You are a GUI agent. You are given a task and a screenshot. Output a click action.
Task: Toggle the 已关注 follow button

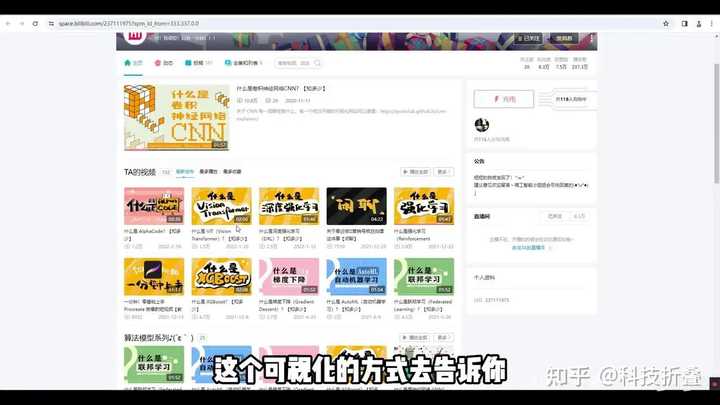click(x=530, y=39)
